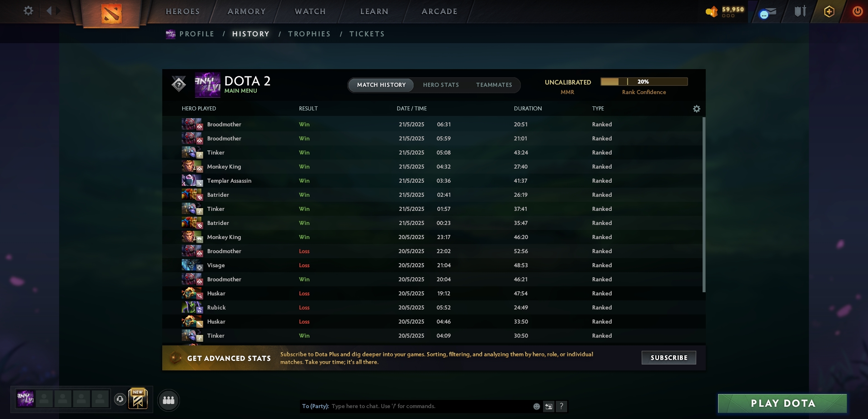This screenshot has height=419, width=868.
Task: Open the chat help question mark
Action: (561, 406)
